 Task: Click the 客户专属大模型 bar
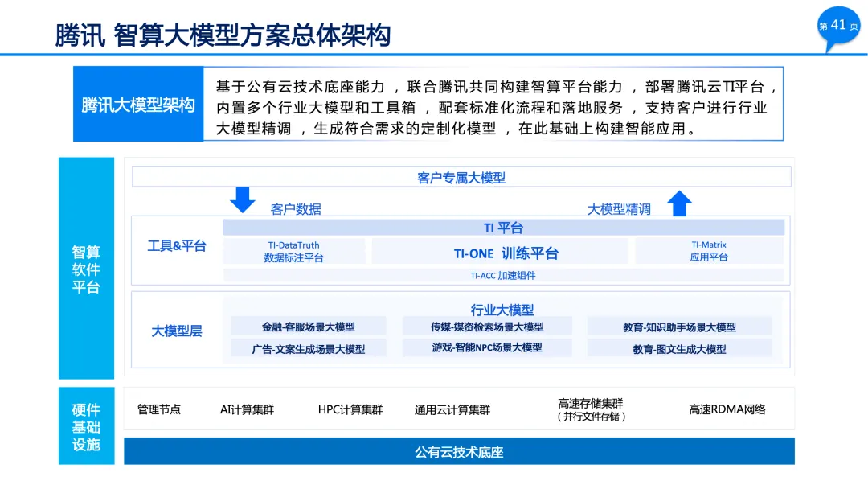[x=461, y=177]
